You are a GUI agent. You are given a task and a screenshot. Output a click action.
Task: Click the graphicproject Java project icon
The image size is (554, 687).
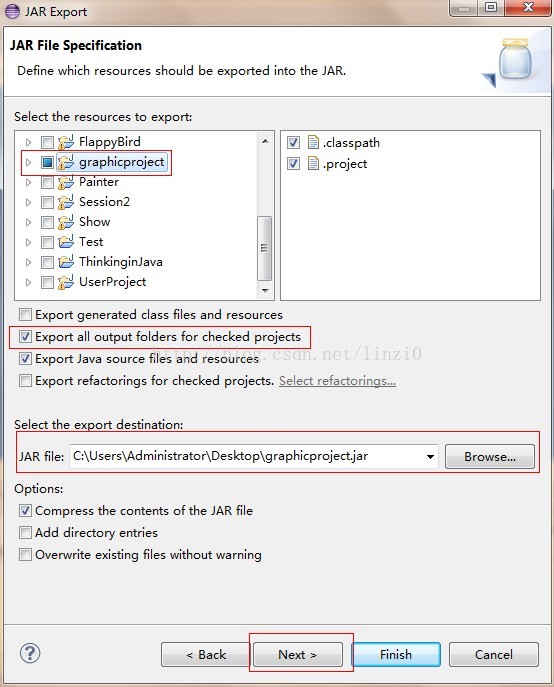point(66,162)
